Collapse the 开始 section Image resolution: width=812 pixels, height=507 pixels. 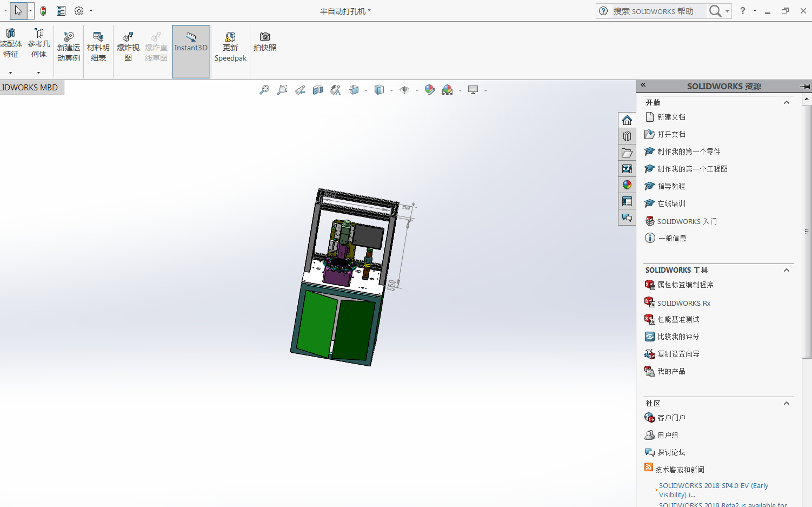tap(787, 102)
